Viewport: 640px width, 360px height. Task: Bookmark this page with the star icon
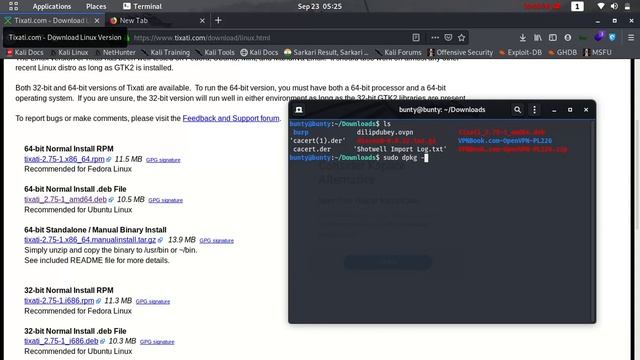coord(462,38)
